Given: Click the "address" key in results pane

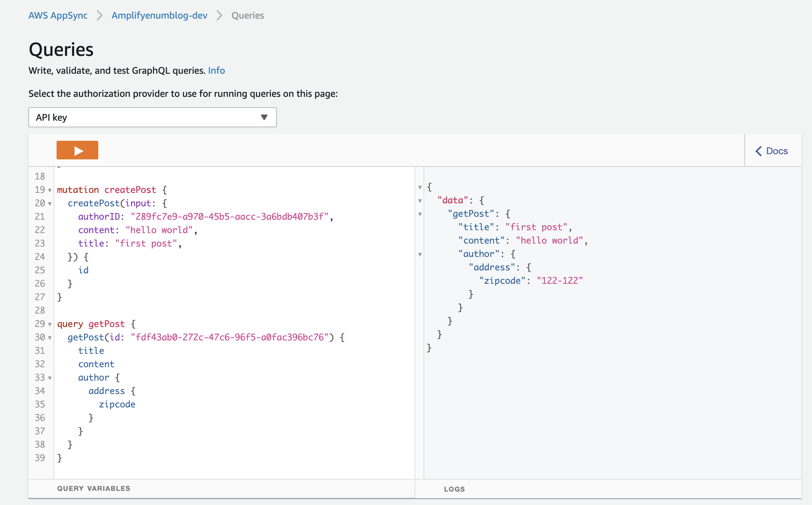Looking at the screenshot, I should coord(492,267).
